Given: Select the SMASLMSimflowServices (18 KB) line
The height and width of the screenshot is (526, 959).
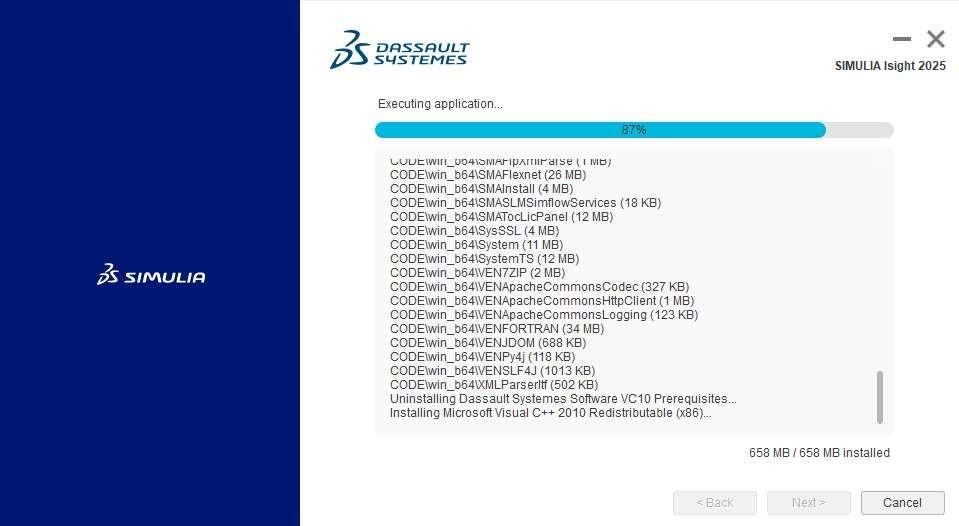Looking at the screenshot, I should tap(525, 203).
